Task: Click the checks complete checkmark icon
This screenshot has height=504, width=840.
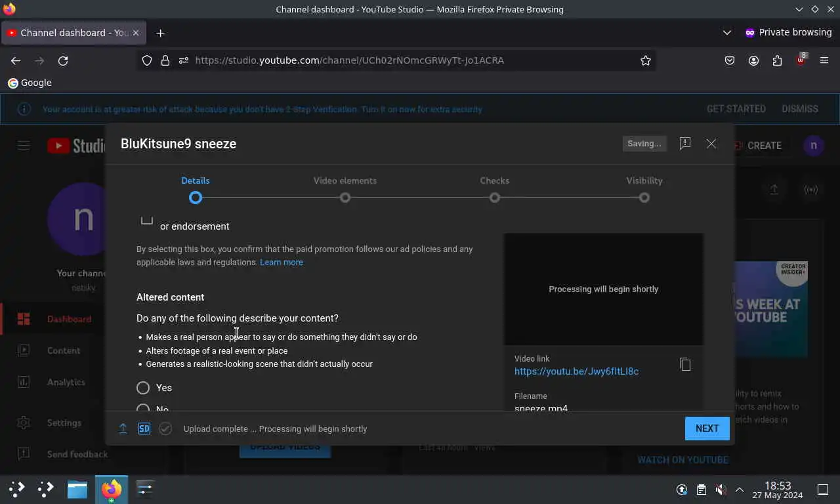Action: [x=165, y=429]
